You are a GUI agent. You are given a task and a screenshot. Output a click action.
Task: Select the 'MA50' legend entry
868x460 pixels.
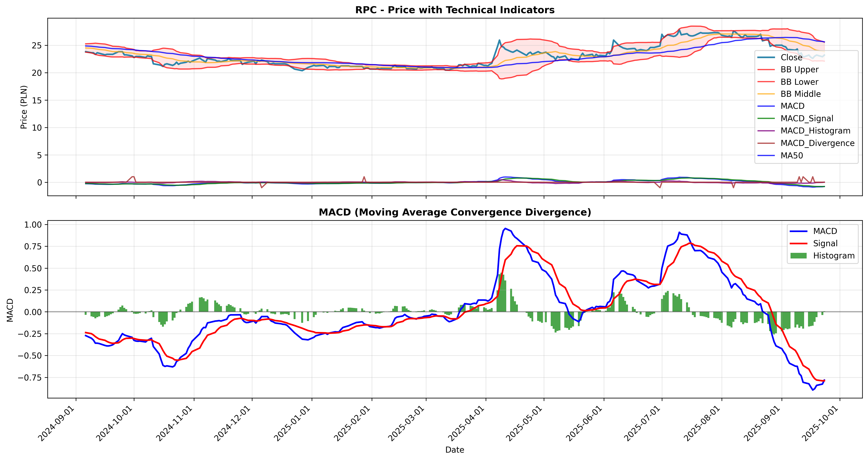[792, 155]
